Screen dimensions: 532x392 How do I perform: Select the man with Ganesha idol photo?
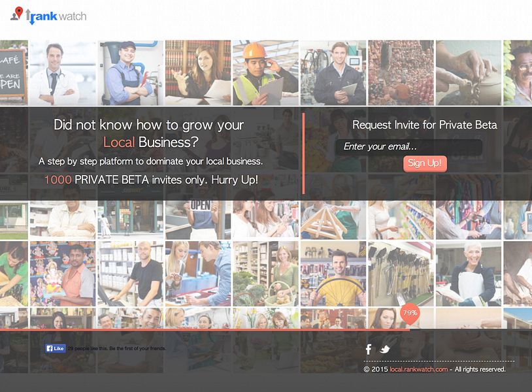(x=63, y=274)
